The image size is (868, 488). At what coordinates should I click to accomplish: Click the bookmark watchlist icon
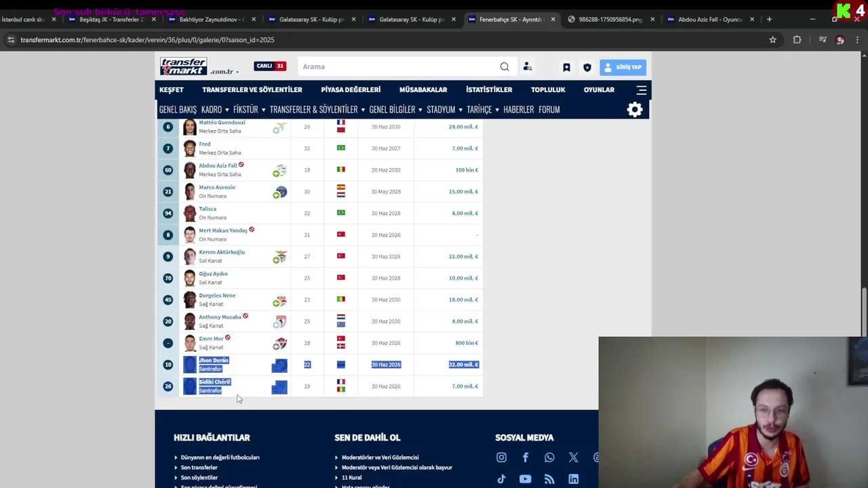coord(566,67)
